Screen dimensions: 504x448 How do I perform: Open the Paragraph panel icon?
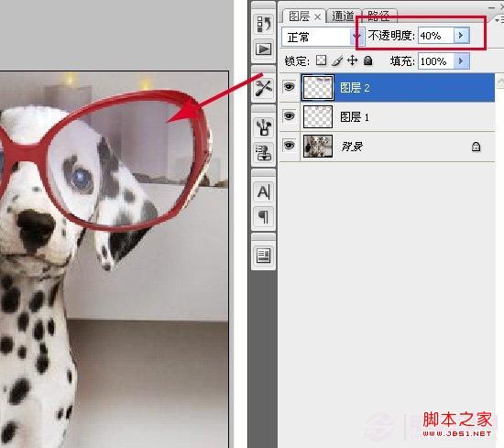coord(264,216)
